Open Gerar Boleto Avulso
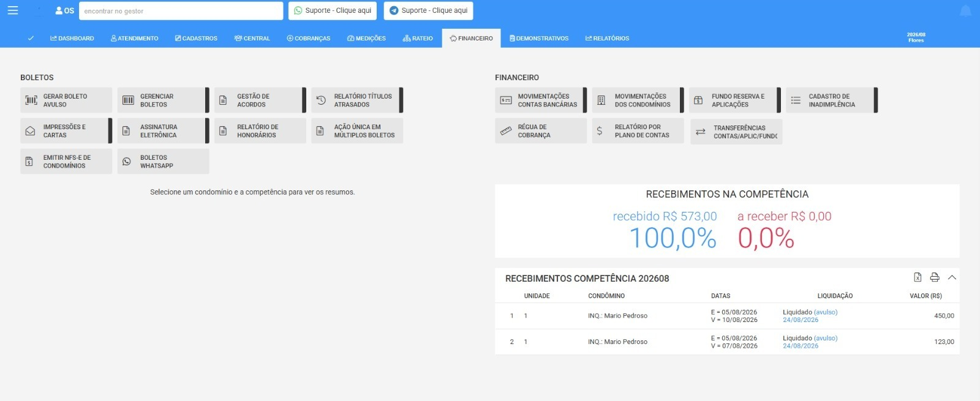 [66, 100]
